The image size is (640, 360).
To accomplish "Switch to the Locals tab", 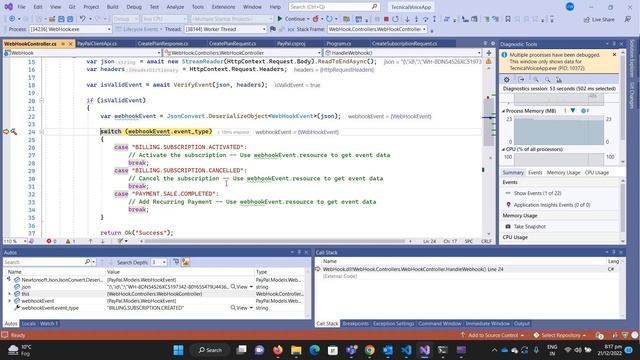I will click(29, 324).
